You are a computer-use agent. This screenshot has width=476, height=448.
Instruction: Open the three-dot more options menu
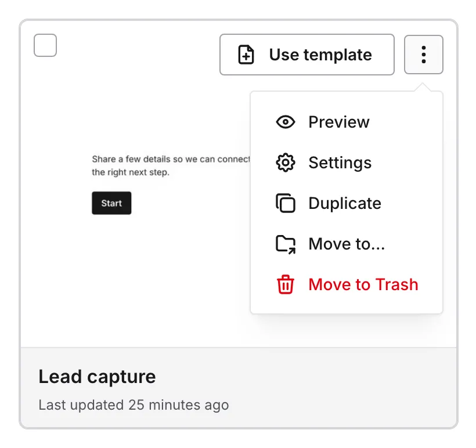(x=424, y=55)
